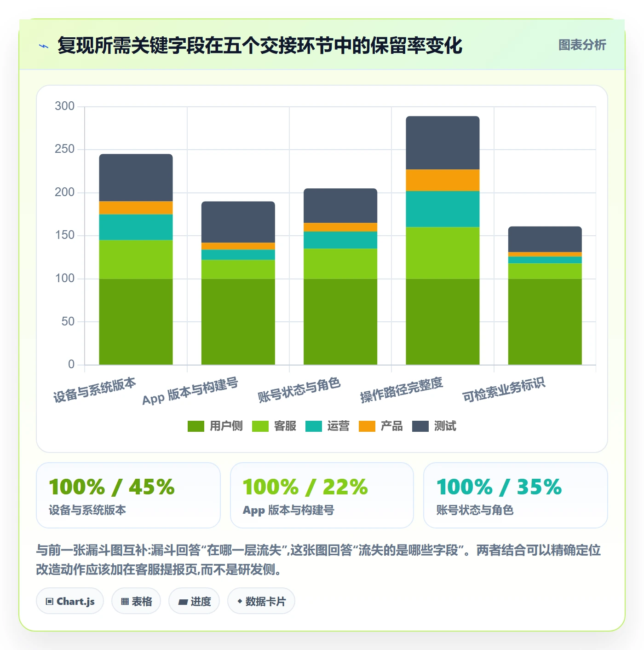The image size is (644, 650).
Task: Click the lightning bolt icon beside the title
Action: point(44,46)
